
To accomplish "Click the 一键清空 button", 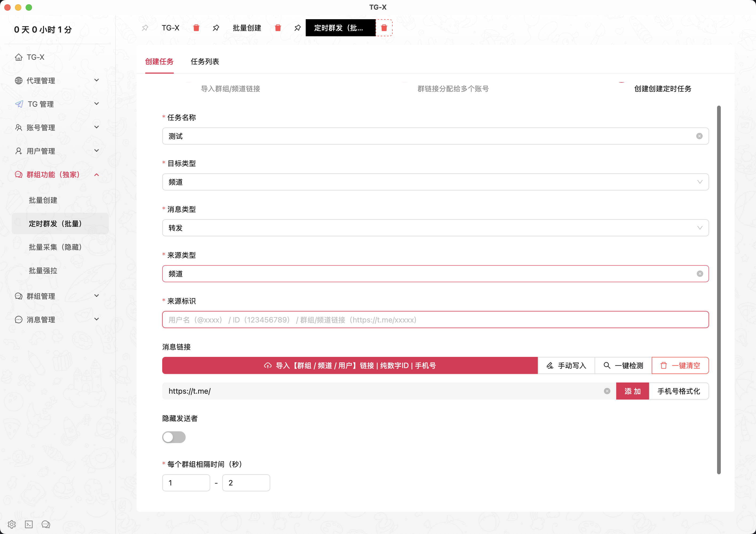I will tap(680, 365).
